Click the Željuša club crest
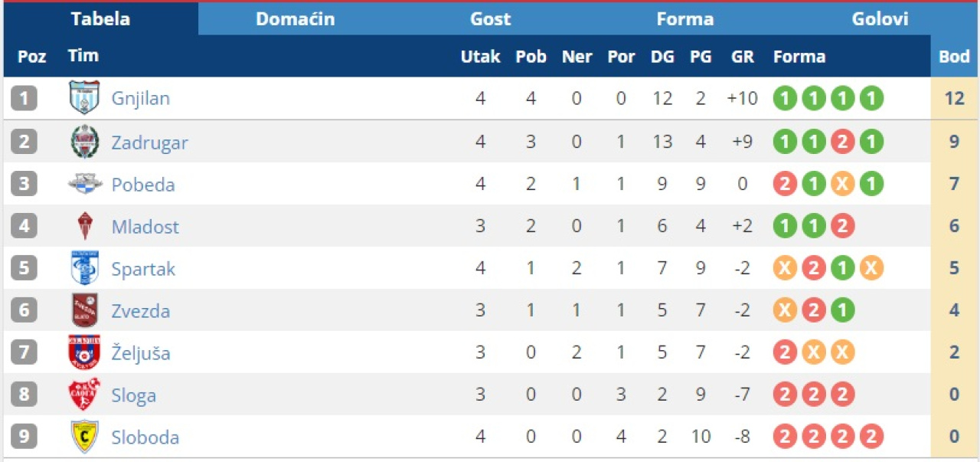Screen dimensions: 980x462 click(x=84, y=352)
